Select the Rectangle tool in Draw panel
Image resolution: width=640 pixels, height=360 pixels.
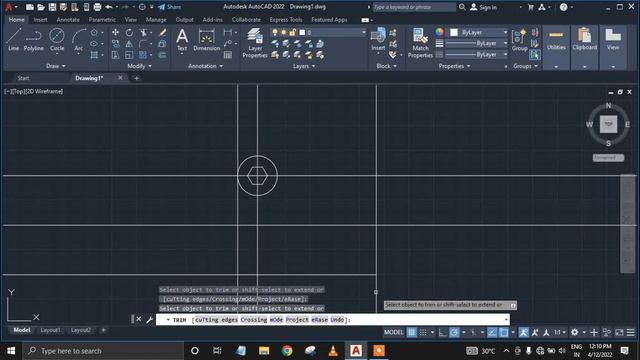94,32
